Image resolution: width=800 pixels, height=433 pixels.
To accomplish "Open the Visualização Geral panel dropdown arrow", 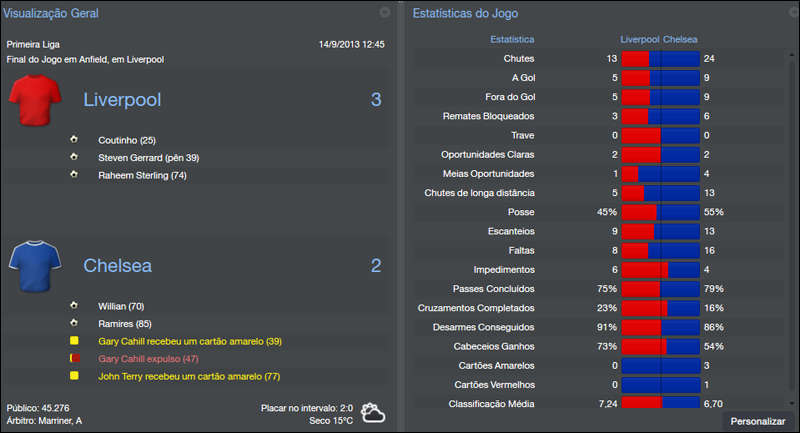I will [x=385, y=13].
